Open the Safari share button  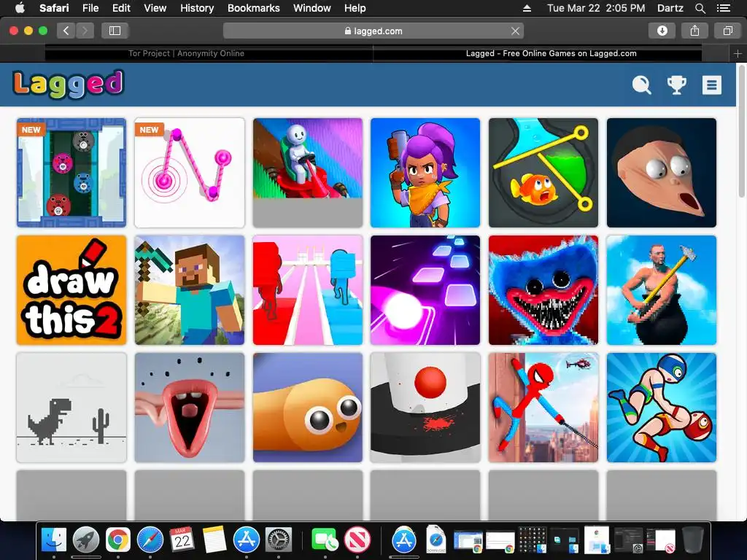(x=694, y=31)
